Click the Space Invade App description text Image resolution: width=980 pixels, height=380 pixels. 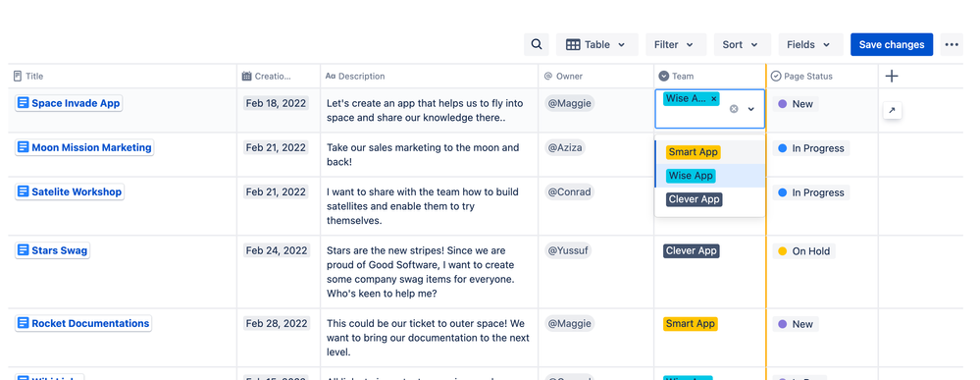[x=425, y=110]
